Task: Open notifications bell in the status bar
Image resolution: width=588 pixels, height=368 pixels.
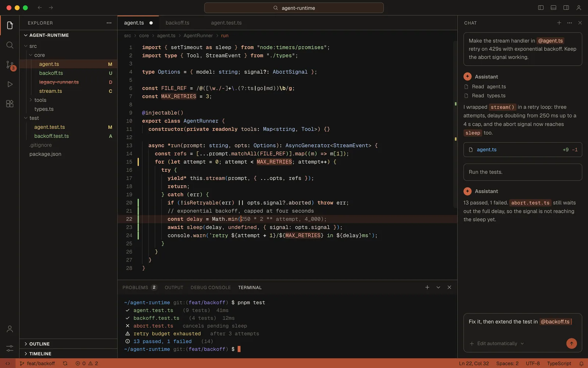Action: coord(581,364)
